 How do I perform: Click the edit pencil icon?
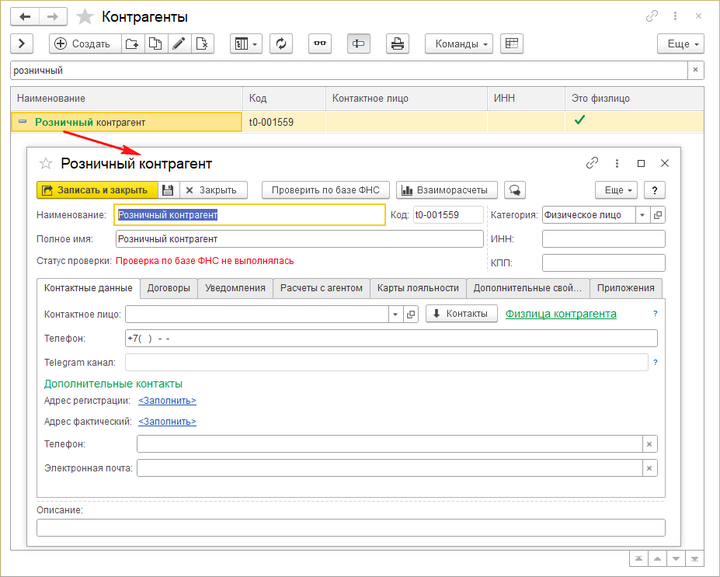point(178,44)
